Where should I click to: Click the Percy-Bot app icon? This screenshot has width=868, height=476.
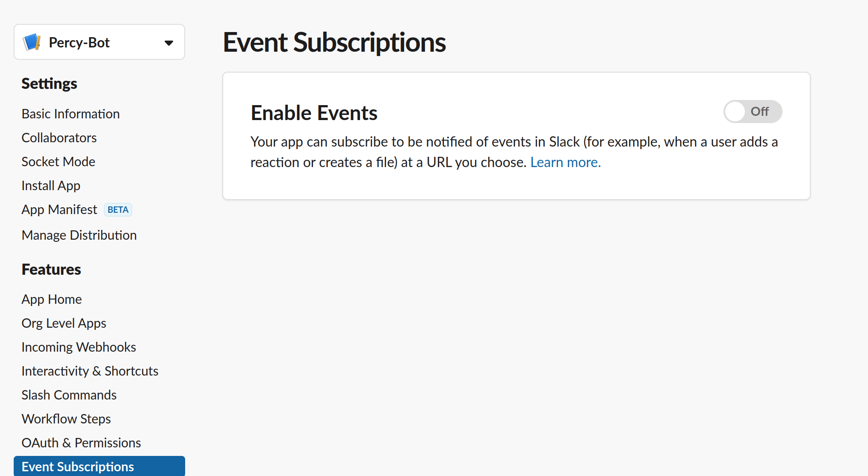(32, 42)
